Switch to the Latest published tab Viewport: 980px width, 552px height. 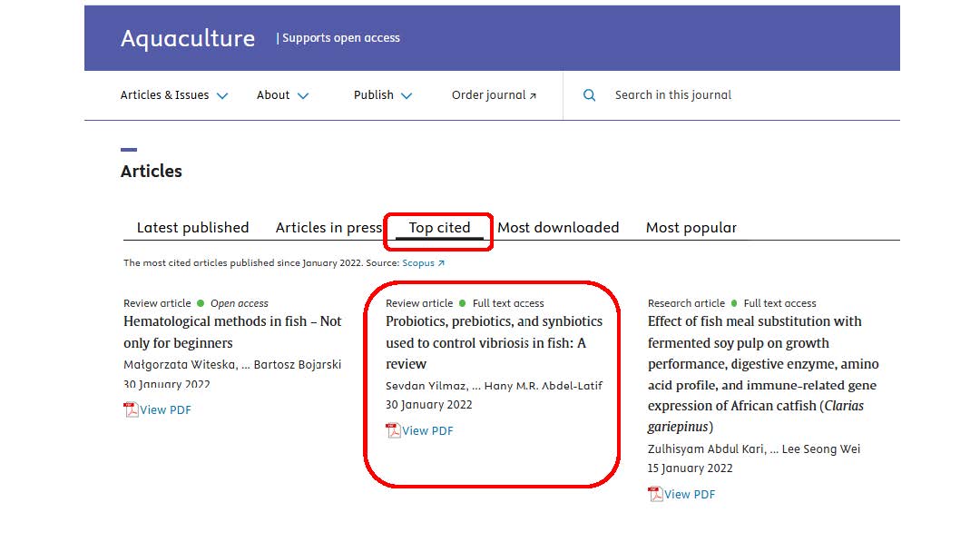point(192,228)
